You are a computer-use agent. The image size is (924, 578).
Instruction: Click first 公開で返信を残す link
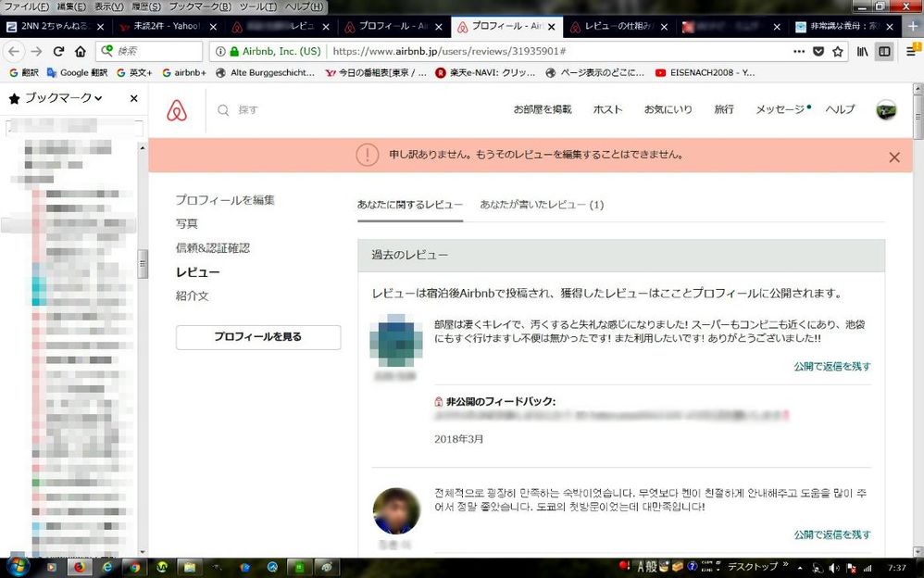tap(831, 366)
